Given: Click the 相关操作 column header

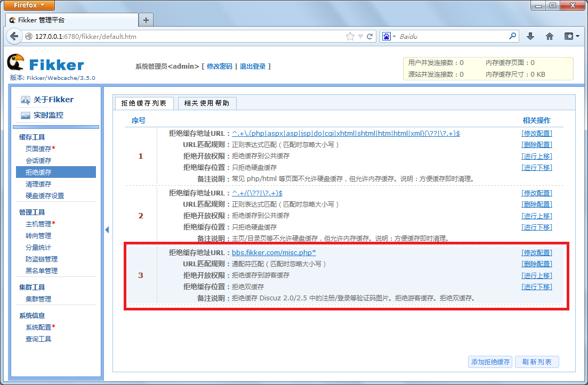Looking at the screenshot, I should pyautogui.click(x=537, y=120).
